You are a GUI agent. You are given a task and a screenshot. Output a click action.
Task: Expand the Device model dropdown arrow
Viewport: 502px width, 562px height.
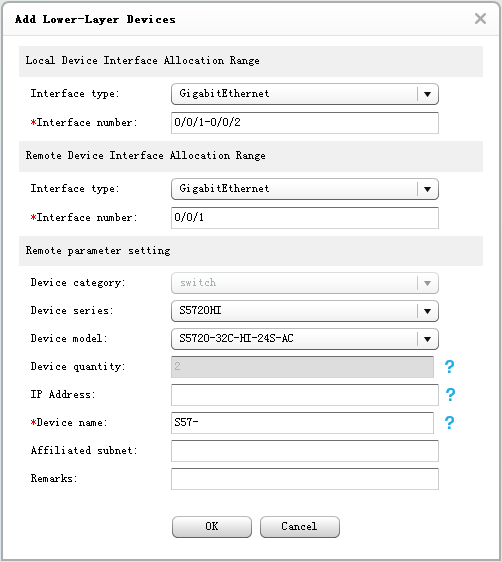pos(427,339)
